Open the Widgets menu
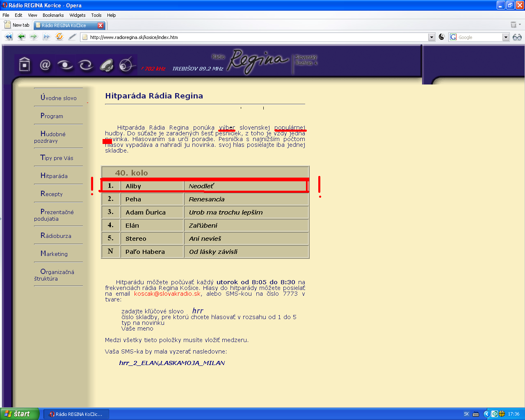This screenshot has width=525, height=420. coord(78,15)
